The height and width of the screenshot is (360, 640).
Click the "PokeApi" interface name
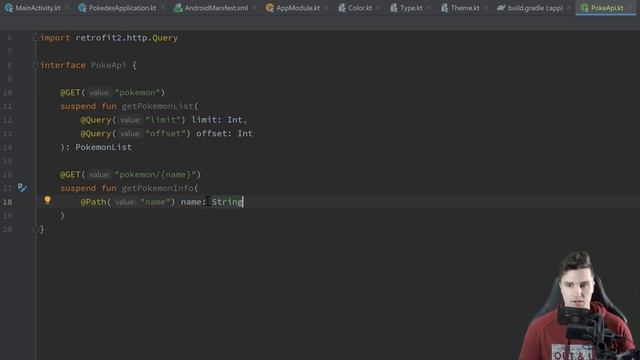(x=109, y=65)
